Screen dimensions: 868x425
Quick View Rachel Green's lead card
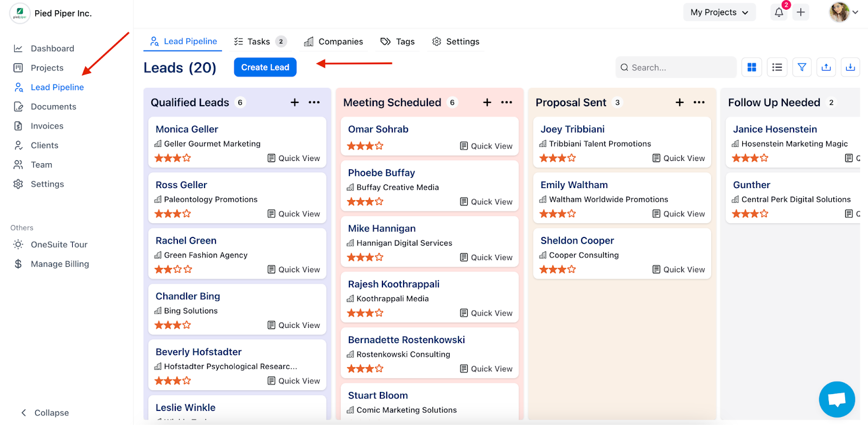[x=293, y=269]
